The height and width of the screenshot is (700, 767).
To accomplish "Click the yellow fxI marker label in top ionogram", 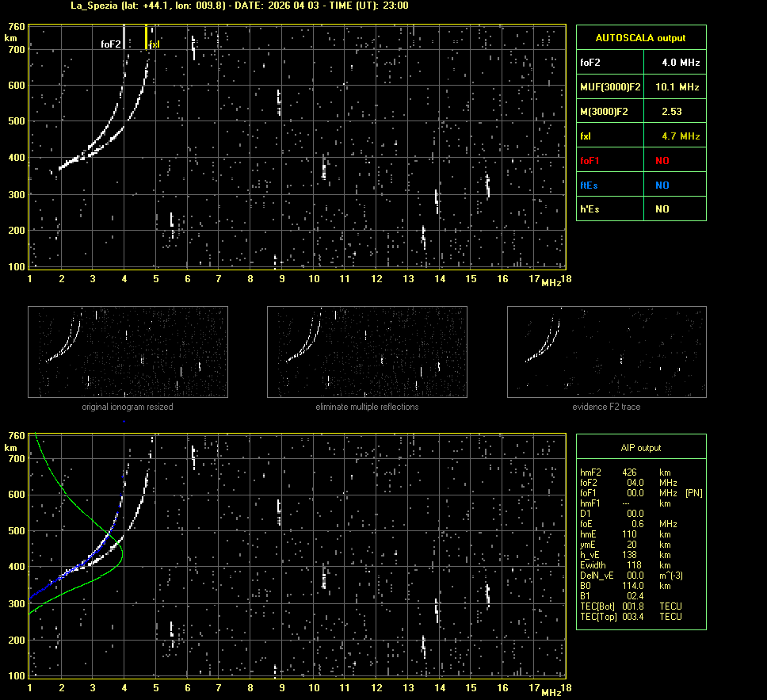I will coord(155,44).
